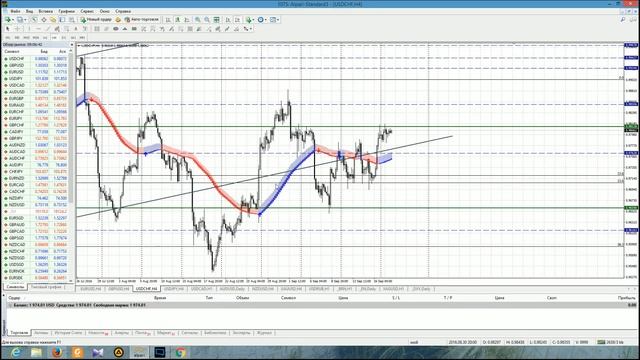The height and width of the screenshot is (360, 640).
Task: Select the Vertical Line drawing tool
Action: point(29,29)
